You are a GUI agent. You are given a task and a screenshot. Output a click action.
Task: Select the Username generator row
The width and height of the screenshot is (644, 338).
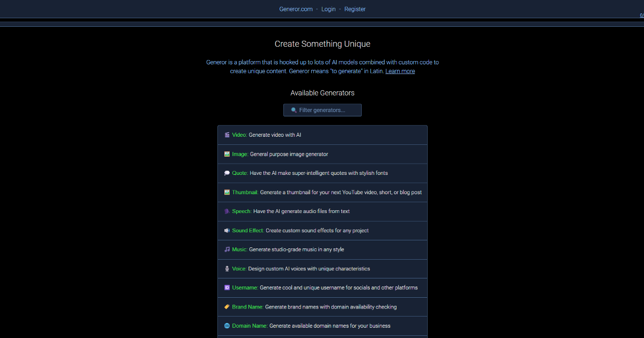pos(322,288)
